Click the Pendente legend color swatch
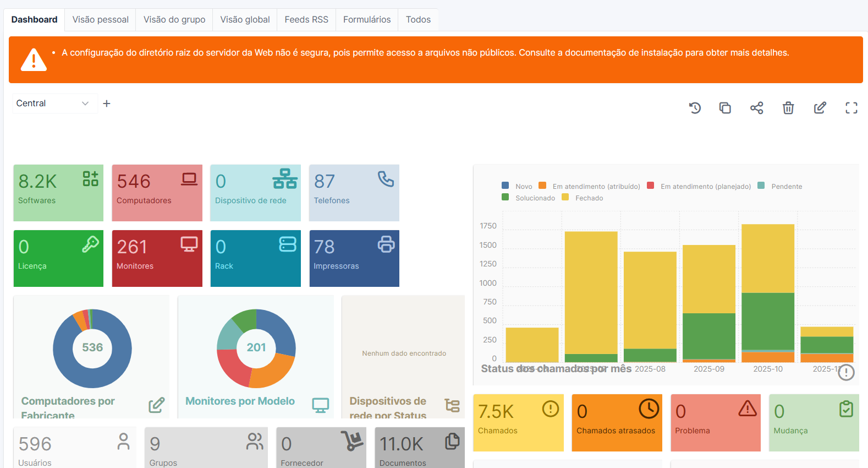This screenshot has width=868, height=468. point(761,186)
